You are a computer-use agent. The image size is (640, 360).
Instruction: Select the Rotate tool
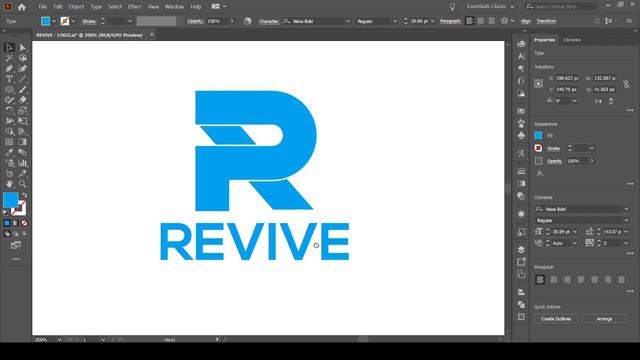coord(9,111)
